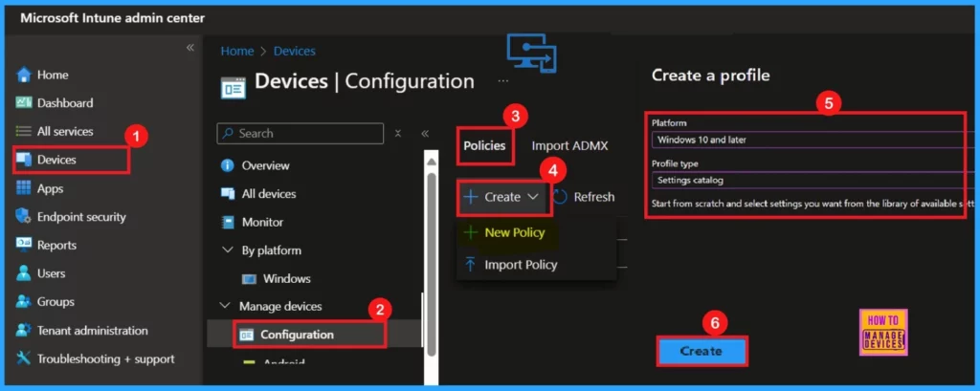
Task: Click the Microsoft Intune admin center title
Action: 112,18
